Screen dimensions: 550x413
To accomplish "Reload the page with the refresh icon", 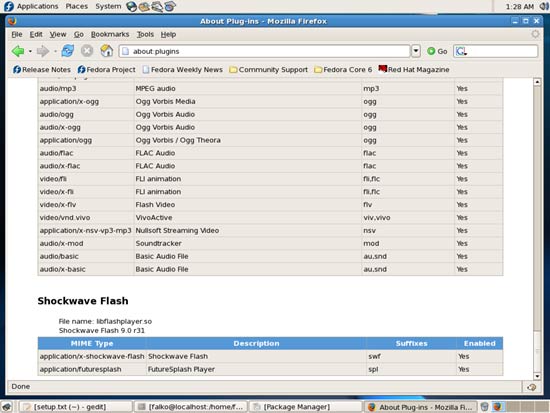I will pos(68,51).
